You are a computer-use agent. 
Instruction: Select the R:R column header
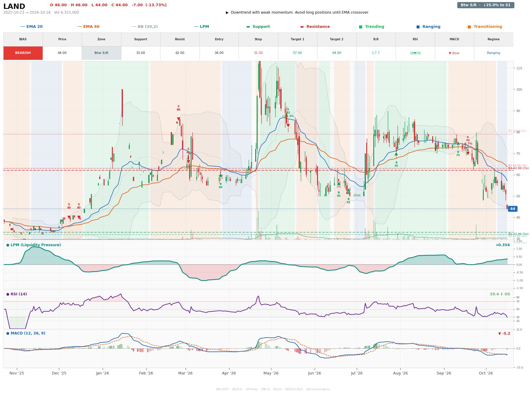[x=376, y=39]
